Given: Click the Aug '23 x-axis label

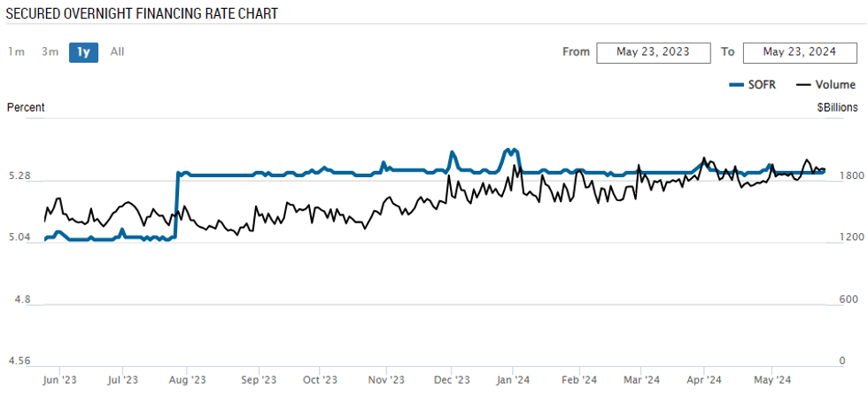Looking at the screenshot, I should (x=187, y=380).
